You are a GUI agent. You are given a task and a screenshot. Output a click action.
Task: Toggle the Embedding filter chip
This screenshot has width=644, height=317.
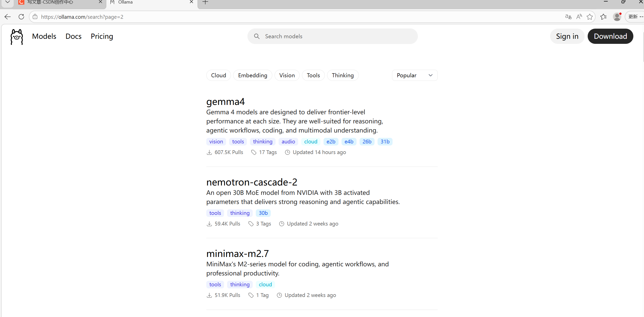coord(252,75)
